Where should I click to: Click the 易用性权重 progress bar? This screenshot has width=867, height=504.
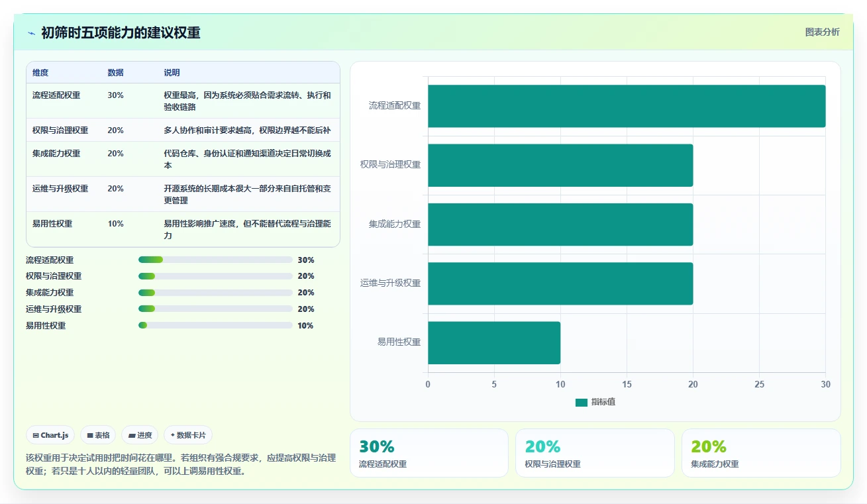tap(215, 325)
